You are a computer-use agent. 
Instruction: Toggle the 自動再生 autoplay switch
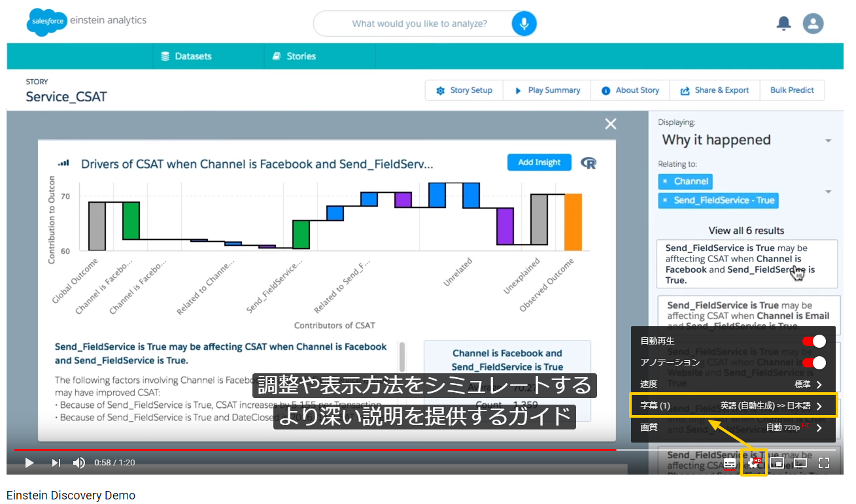coord(813,341)
